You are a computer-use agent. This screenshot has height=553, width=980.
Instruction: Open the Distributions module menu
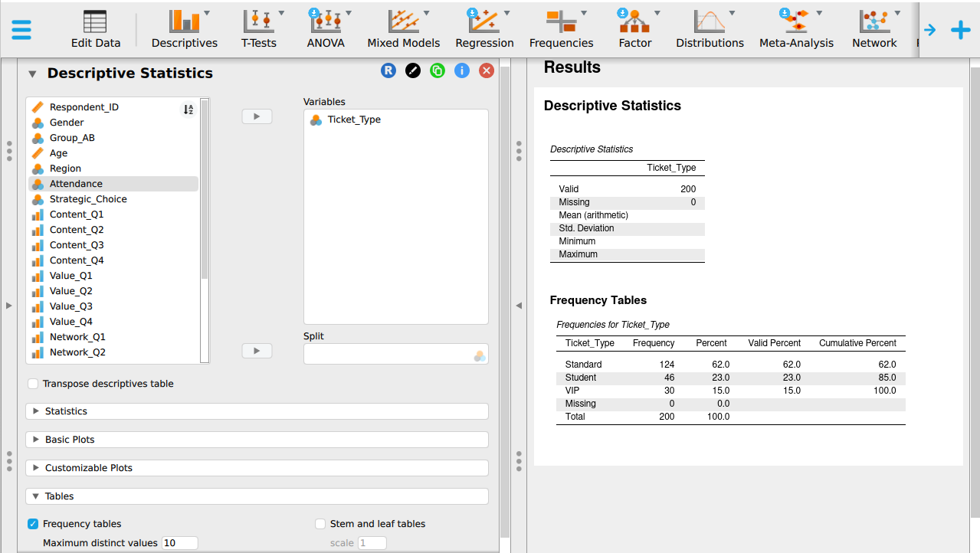pos(710,29)
